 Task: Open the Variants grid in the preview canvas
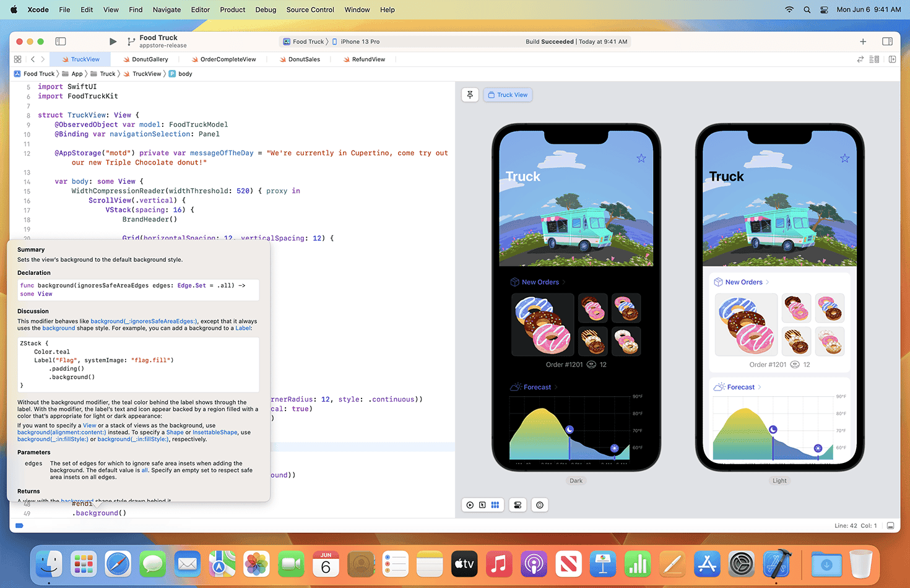pyautogui.click(x=495, y=504)
